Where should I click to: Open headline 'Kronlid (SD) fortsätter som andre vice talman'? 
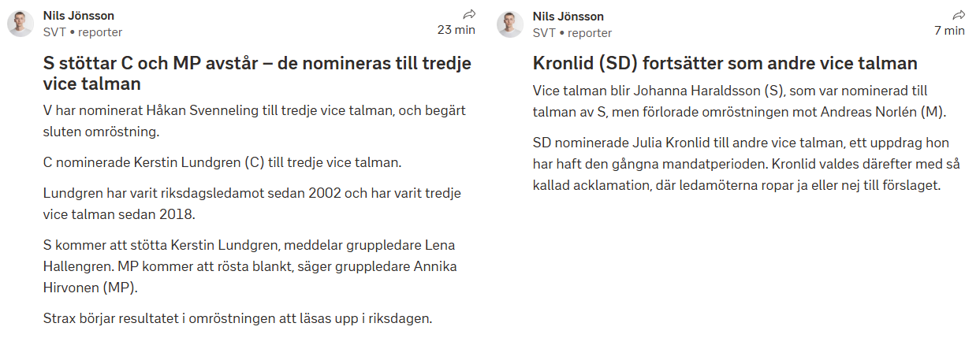click(725, 63)
